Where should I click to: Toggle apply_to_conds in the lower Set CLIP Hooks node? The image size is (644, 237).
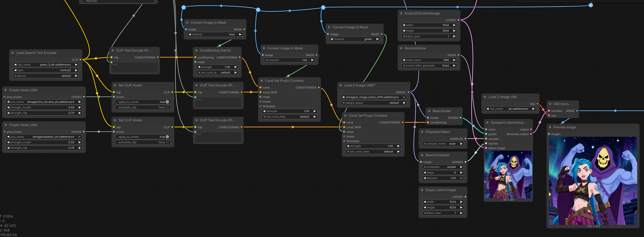coord(143,137)
